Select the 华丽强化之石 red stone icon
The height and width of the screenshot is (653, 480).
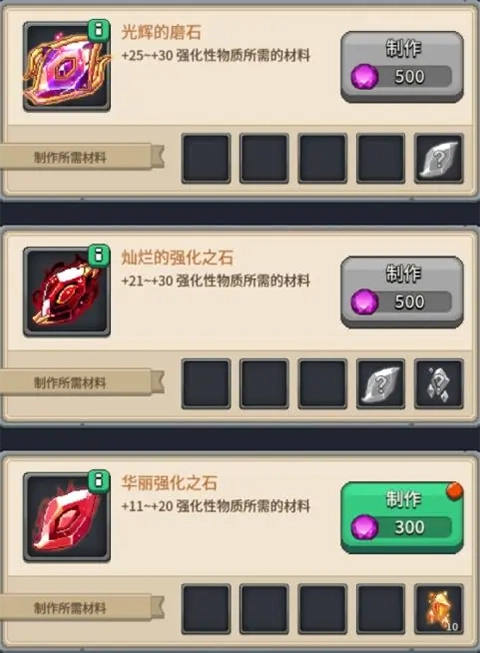tap(67, 518)
